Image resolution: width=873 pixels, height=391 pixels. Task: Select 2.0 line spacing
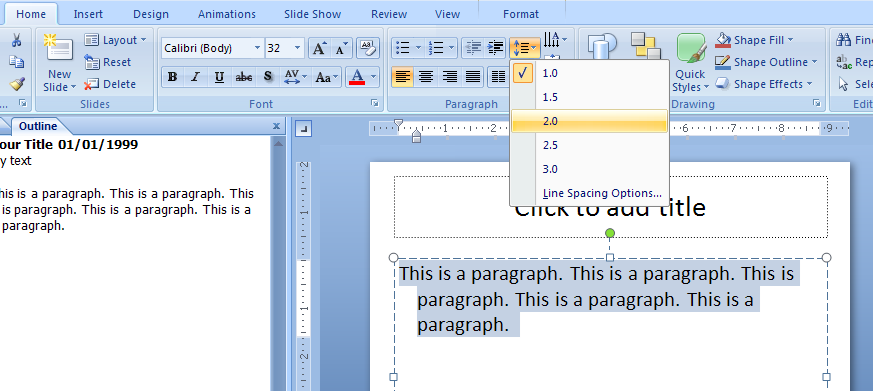[589, 121]
